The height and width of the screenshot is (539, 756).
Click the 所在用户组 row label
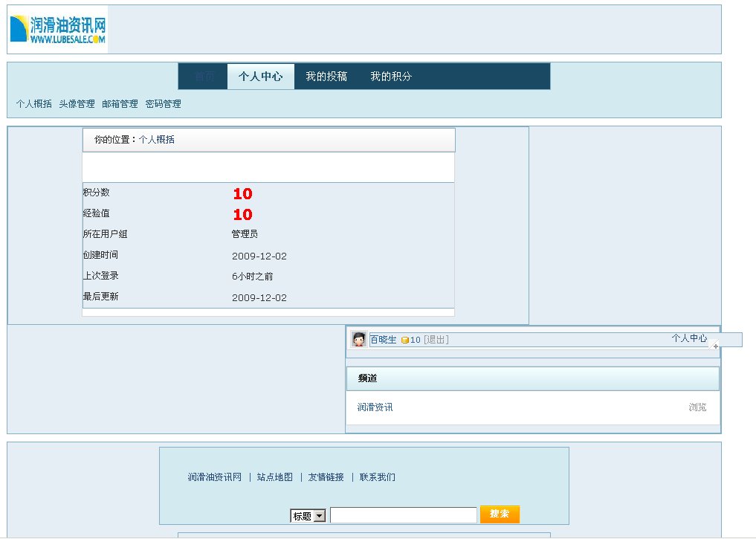coord(105,234)
